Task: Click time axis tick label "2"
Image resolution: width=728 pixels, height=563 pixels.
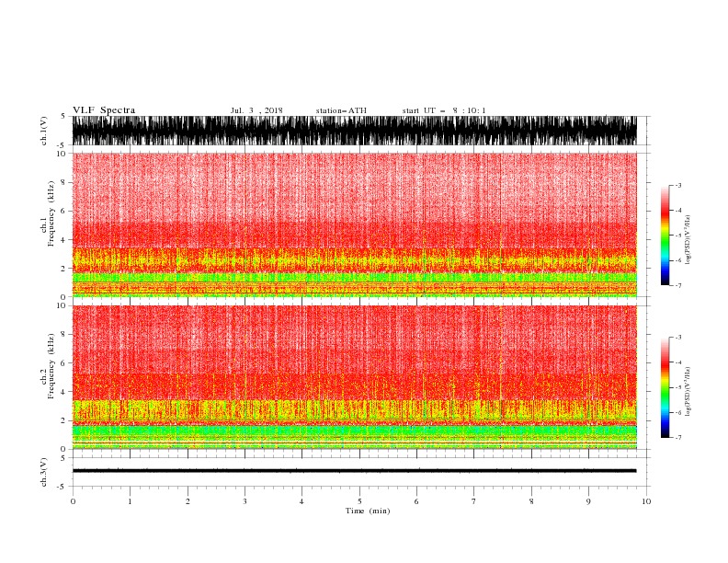Action: (x=188, y=501)
